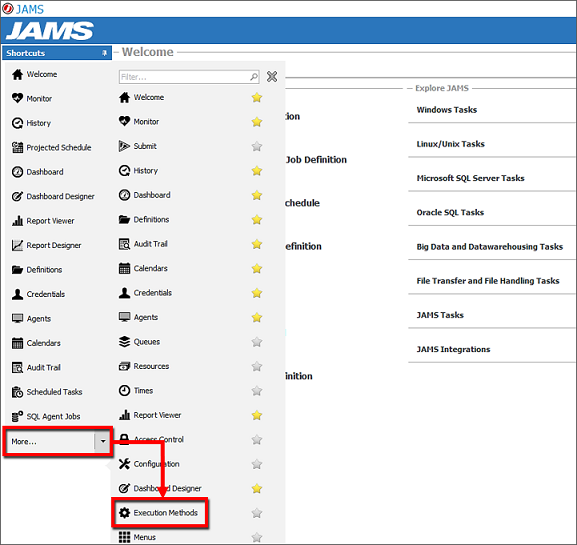Viewport: 577px width, 545px height.
Task: Open Linux/Unix Tasks link
Action: (x=450, y=144)
